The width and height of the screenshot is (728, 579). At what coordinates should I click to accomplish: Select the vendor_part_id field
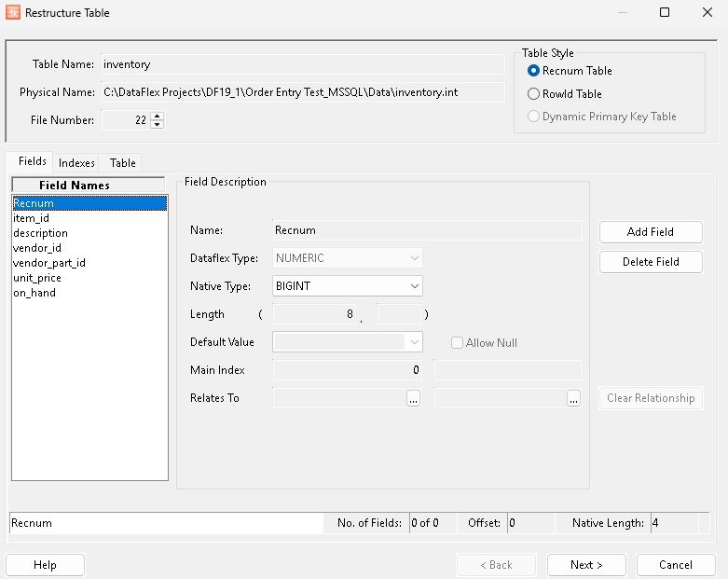coord(48,263)
